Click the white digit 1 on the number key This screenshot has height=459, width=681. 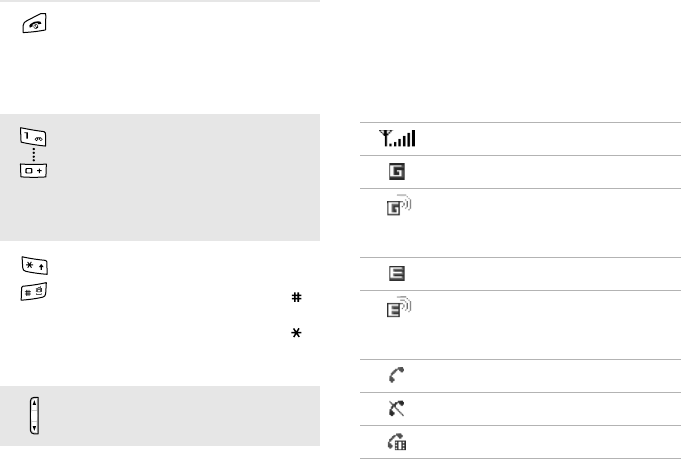click(x=26, y=135)
